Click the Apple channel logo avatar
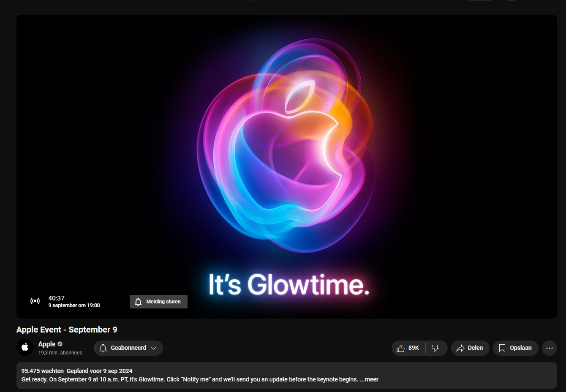This screenshot has width=566, height=392. [25, 347]
